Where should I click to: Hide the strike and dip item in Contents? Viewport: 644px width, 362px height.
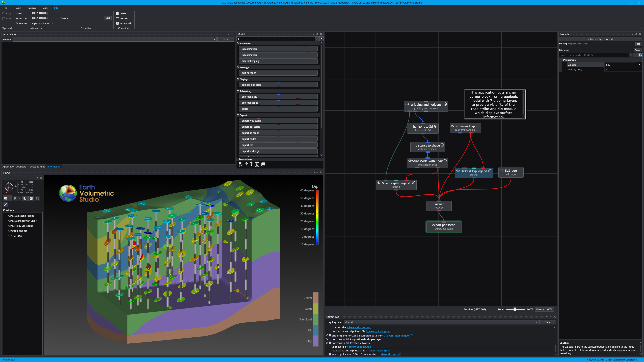click(x=10, y=231)
